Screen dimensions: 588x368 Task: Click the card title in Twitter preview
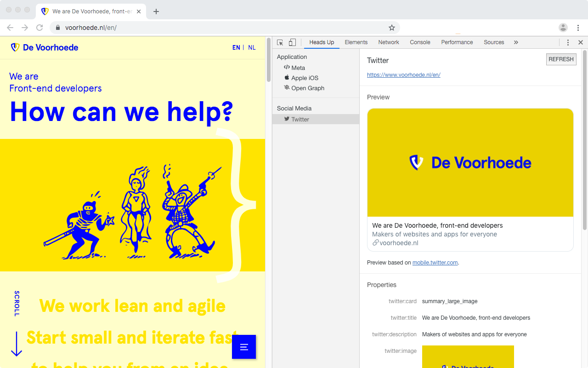pos(437,225)
